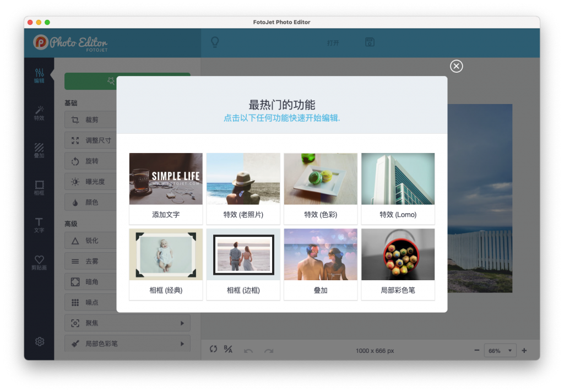Open the 相框 (经典) baby photo card
This screenshot has width=564, height=392.
pos(166,264)
